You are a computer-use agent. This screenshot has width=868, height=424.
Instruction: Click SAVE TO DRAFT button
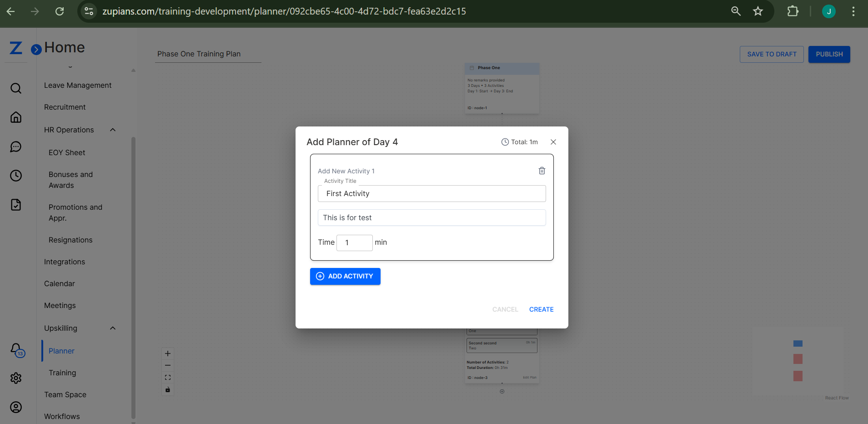click(771, 54)
